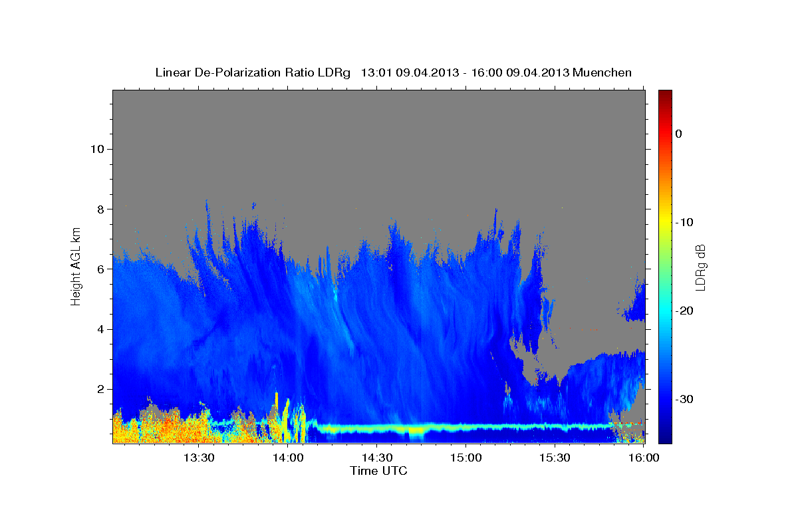Click the colorbar value -20
The width and height of the screenshot is (798, 532).
click(684, 311)
